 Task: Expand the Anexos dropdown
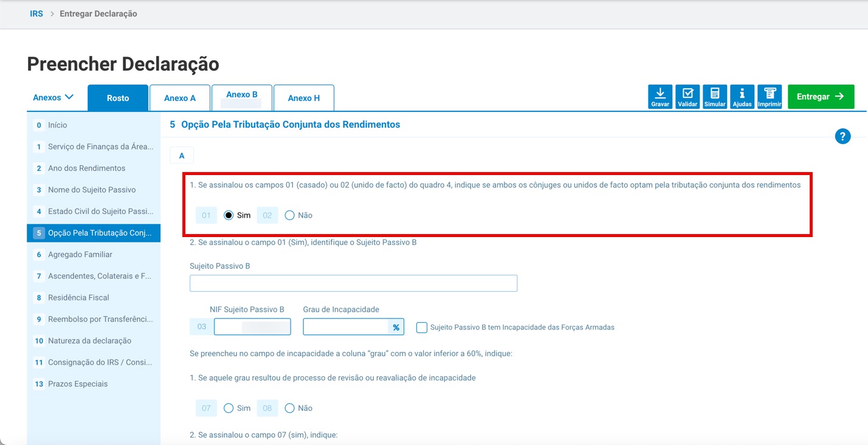pos(53,97)
